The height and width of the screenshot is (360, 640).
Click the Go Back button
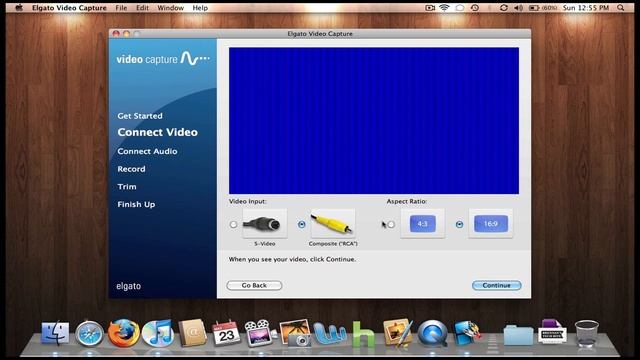click(x=254, y=285)
